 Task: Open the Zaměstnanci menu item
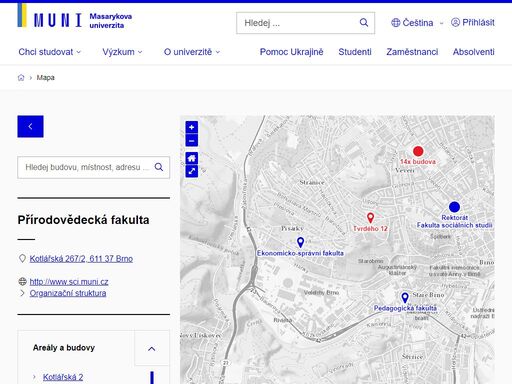[x=412, y=52]
